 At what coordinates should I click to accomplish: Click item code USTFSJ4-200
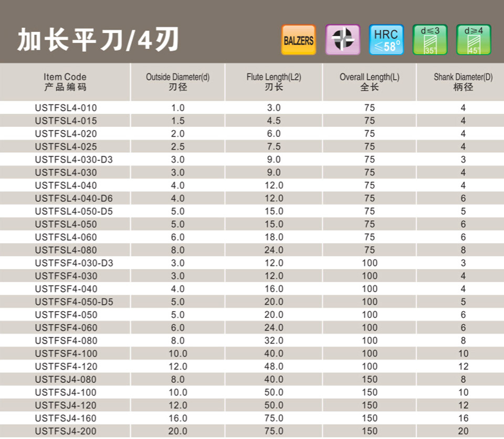(x=66, y=431)
